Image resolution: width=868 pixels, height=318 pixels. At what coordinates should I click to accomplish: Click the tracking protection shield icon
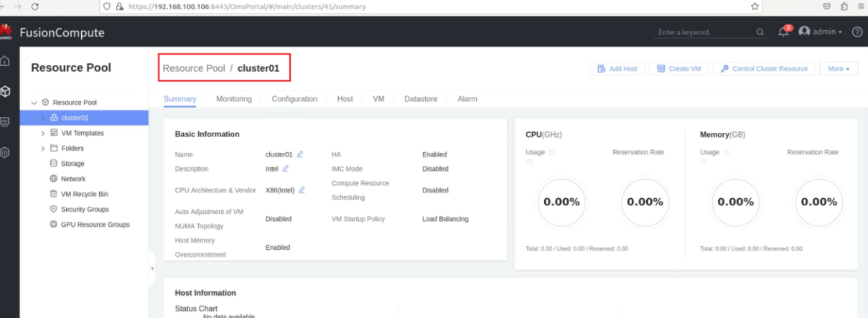click(x=106, y=6)
